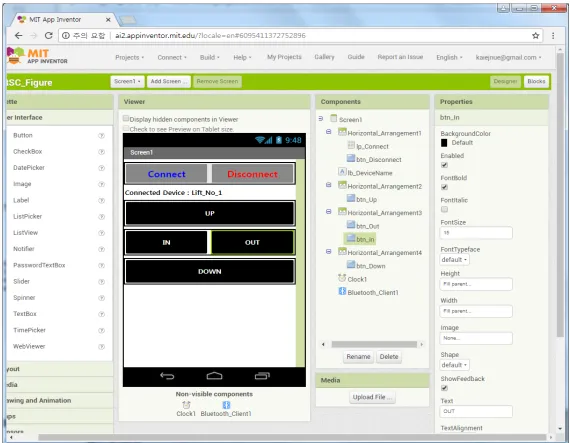Bookmark page with the star icon
This screenshot has width=570, height=443.
[535, 35]
